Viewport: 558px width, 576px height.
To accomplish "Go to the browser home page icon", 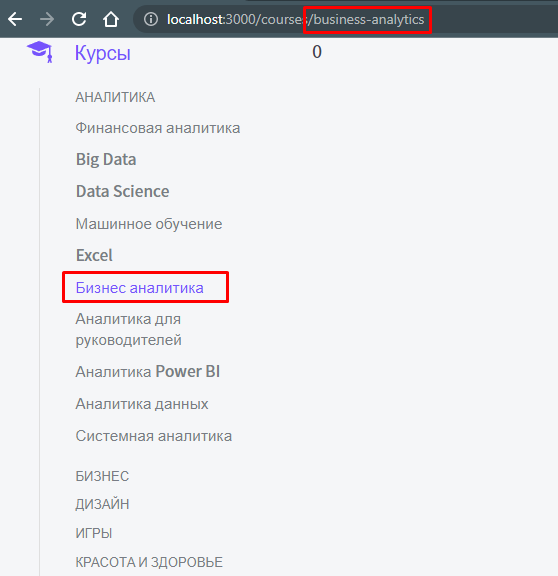I will (111, 19).
